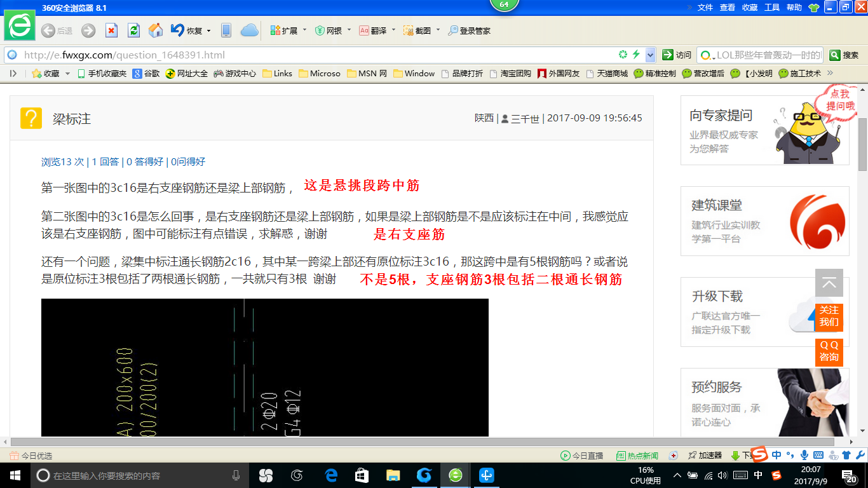Click the 截图 screenshot tool
Image resolution: width=868 pixels, height=488 pixels.
pyautogui.click(x=417, y=30)
